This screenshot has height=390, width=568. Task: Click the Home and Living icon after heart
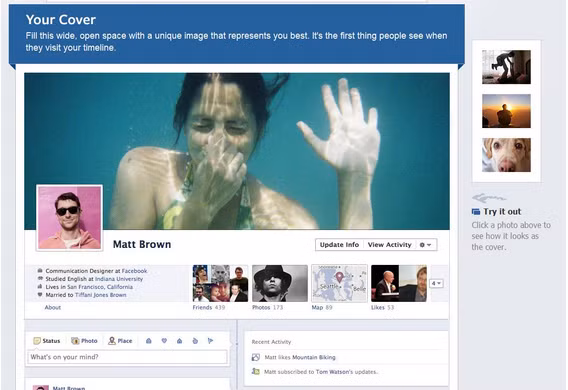tap(179, 341)
